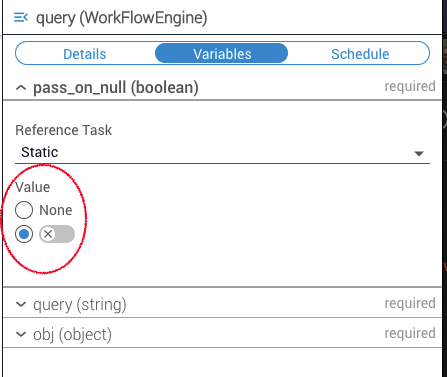Click the gray track of the toggle switch
This screenshot has height=377, width=447.
65,234
